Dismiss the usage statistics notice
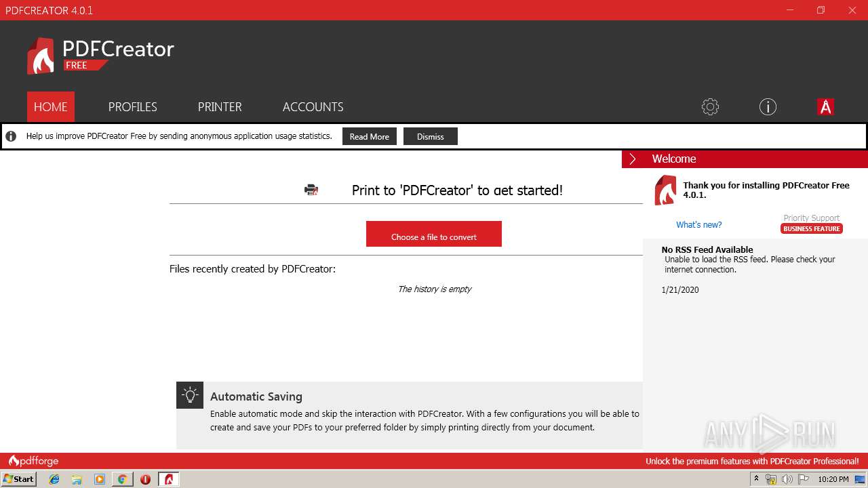 (x=431, y=136)
